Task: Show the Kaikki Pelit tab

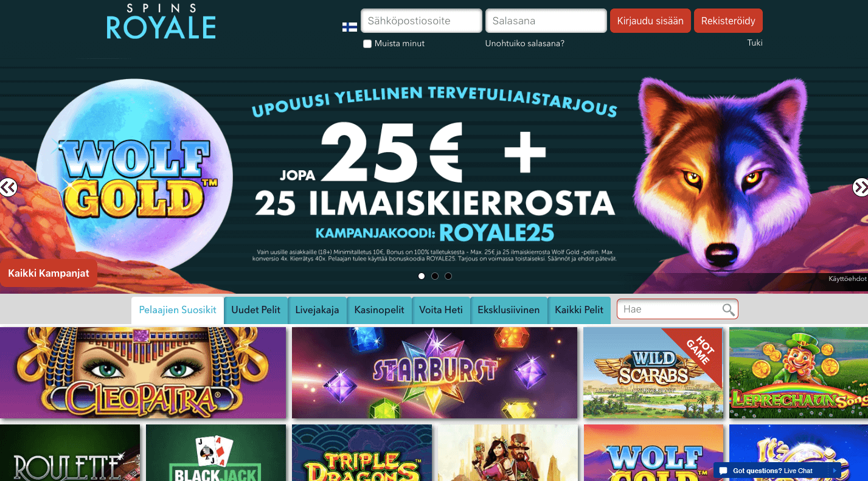Action: click(x=579, y=310)
